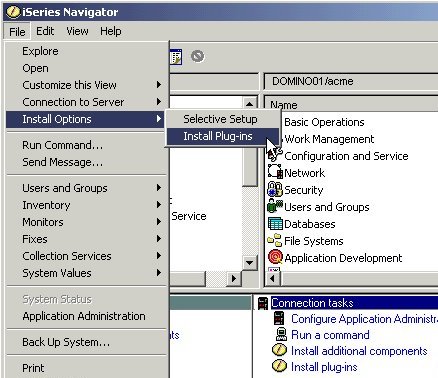Choose Selective Setup from submenu
Image resolution: width=438 pixels, height=378 pixels.
pyautogui.click(x=222, y=119)
